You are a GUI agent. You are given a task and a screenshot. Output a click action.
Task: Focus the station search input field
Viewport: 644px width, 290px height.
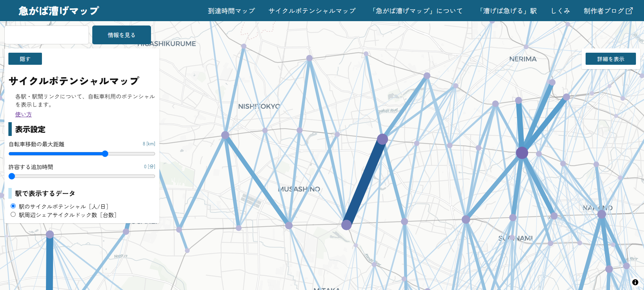click(47, 35)
